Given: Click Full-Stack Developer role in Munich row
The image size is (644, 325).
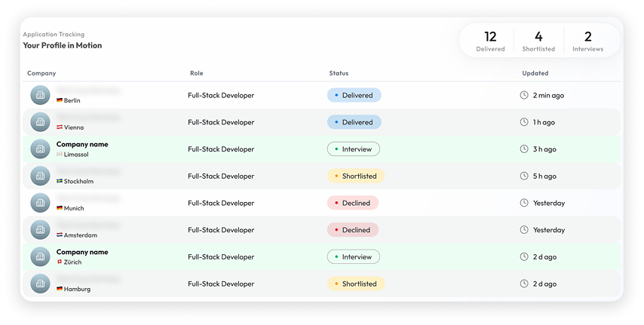Looking at the screenshot, I should point(221,203).
